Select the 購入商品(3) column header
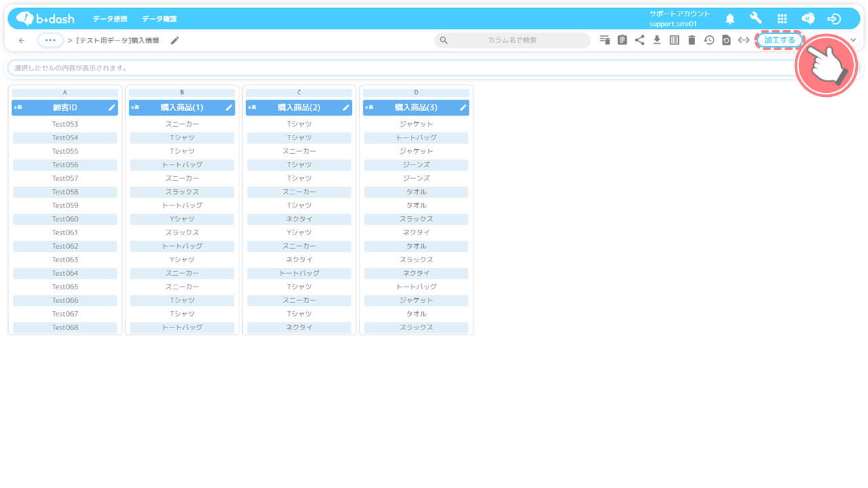Viewport: 868px width, 488px height. coord(416,107)
